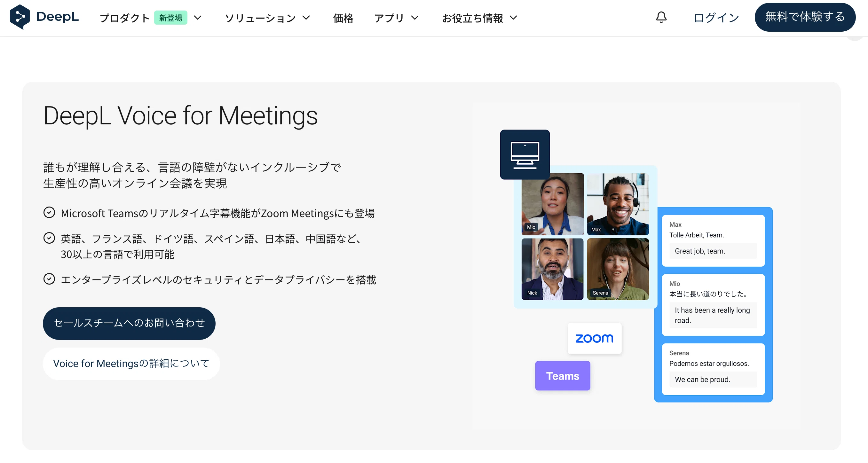This screenshot has height=463, width=868.
Task: Open the notifications bell
Action: (661, 17)
